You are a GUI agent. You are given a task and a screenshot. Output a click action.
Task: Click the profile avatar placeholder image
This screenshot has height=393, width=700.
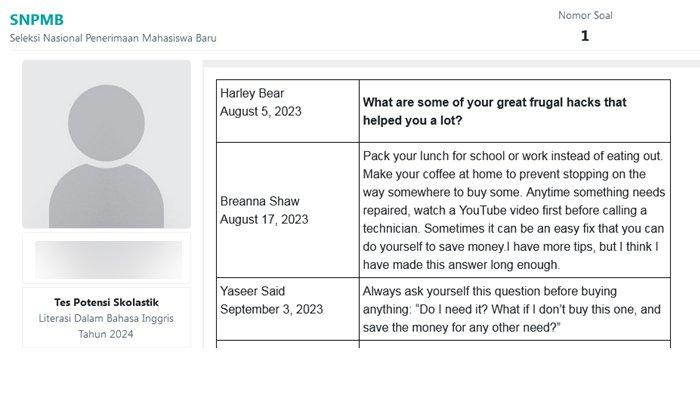coord(106,144)
